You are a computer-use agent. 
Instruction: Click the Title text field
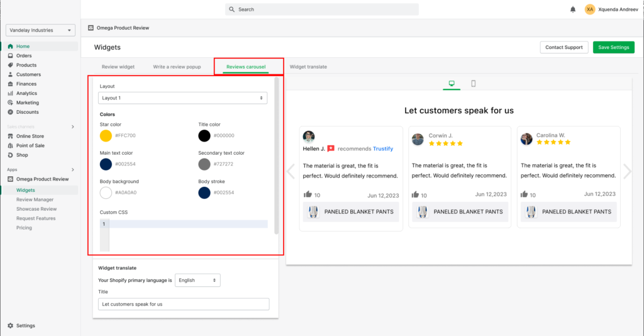tap(184, 305)
